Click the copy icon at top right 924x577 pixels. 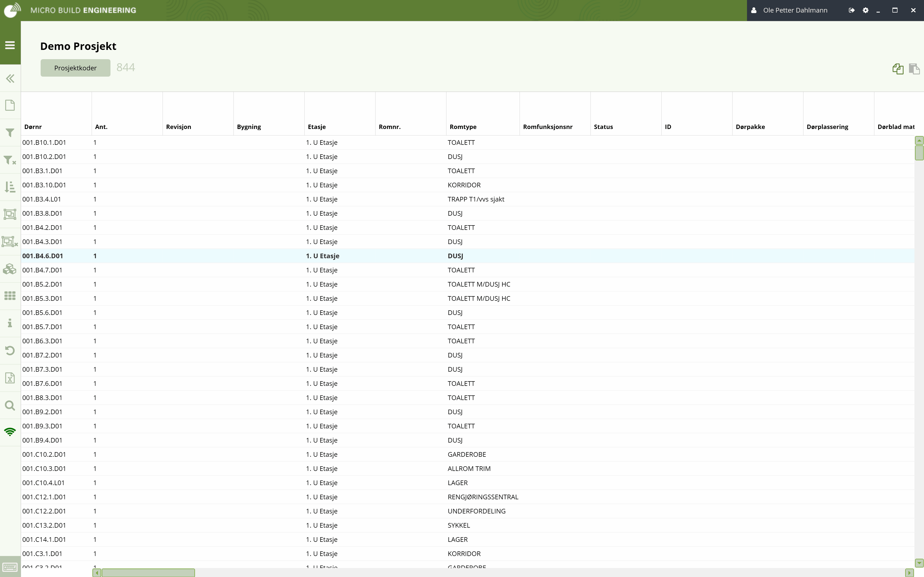point(898,69)
